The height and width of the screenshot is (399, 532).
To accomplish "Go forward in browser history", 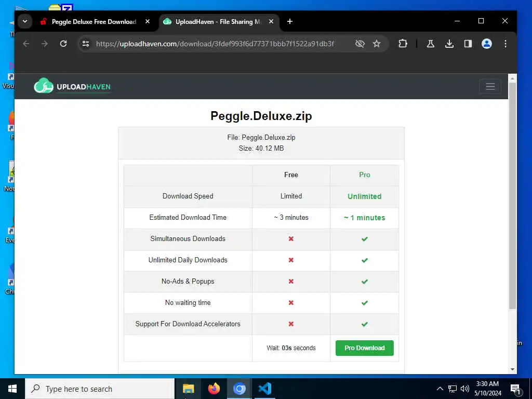I will pyautogui.click(x=45, y=44).
